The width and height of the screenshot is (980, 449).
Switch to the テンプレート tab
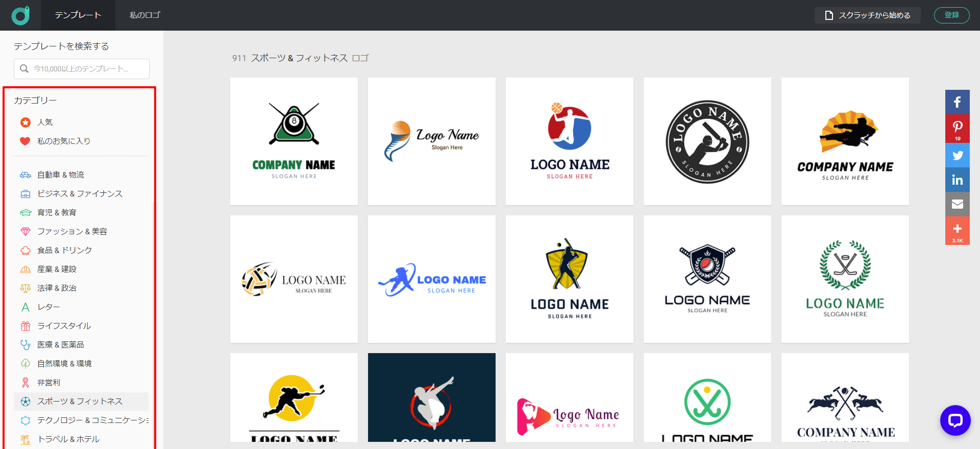click(78, 15)
